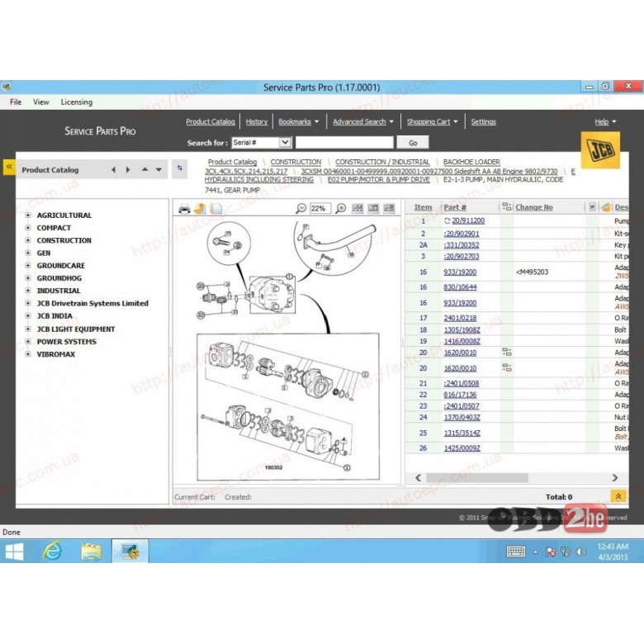The image size is (644, 644).
Task: Open the Advanced Search dropdown
Action: coord(363,121)
